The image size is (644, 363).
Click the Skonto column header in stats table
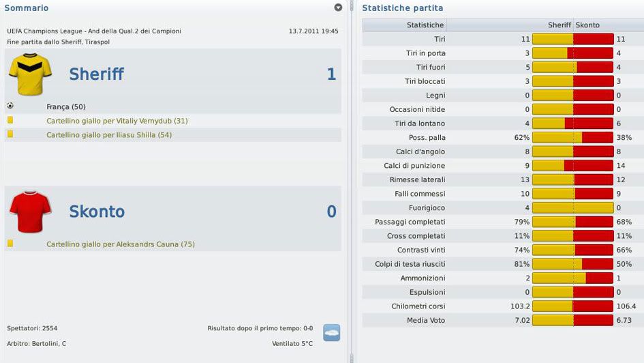click(588, 25)
